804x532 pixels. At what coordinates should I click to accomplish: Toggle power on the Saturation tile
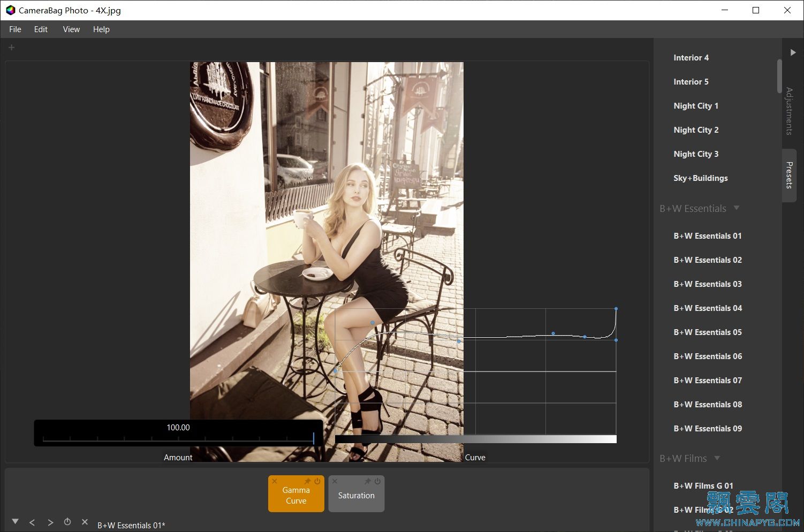click(377, 481)
